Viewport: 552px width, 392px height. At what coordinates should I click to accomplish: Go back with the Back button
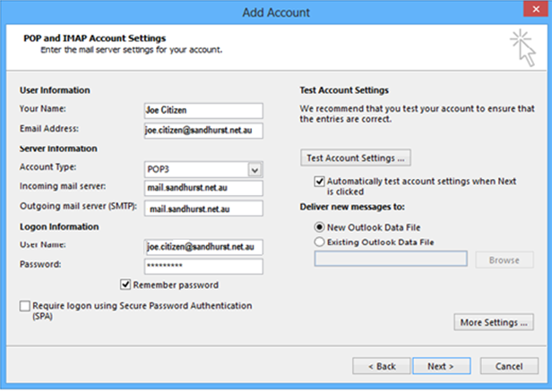382,366
